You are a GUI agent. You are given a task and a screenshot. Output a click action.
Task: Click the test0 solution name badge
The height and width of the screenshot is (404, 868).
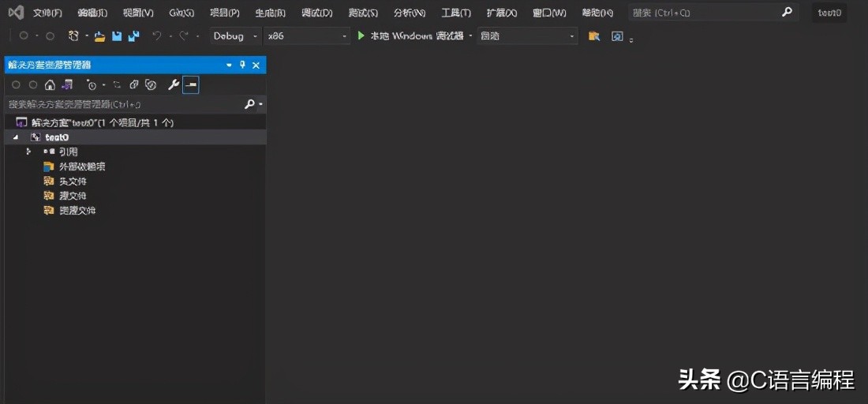click(830, 13)
